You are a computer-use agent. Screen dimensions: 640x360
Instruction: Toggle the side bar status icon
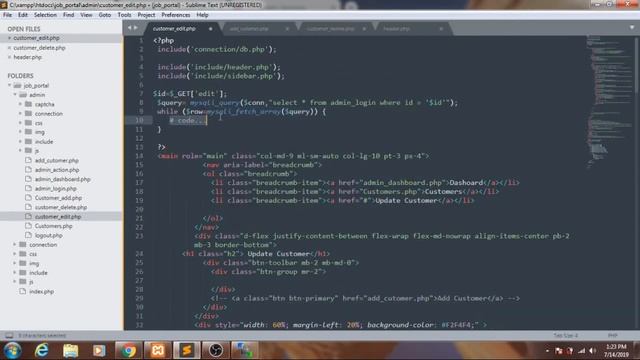[x=9, y=336]
